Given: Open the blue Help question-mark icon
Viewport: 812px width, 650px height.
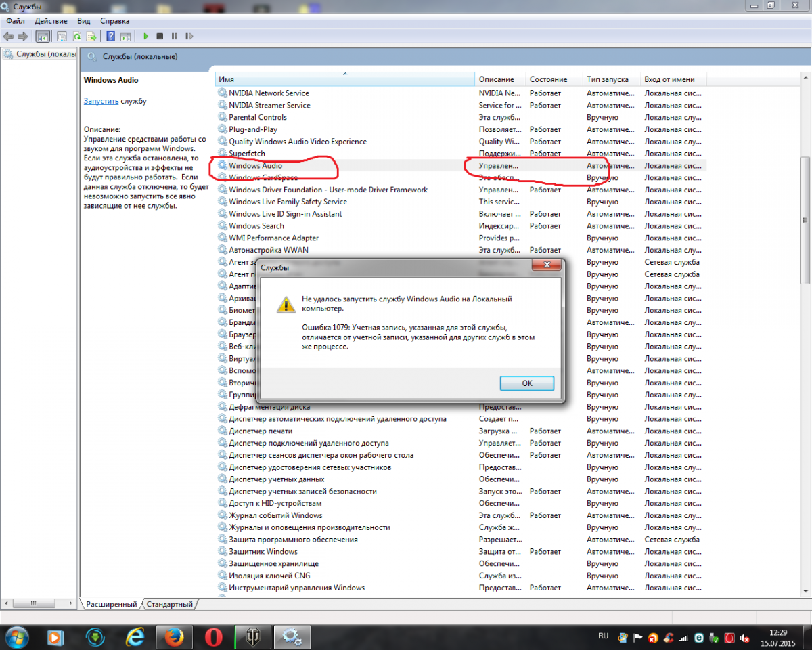Looking at the screenshot, I should (x=110, y=36).
